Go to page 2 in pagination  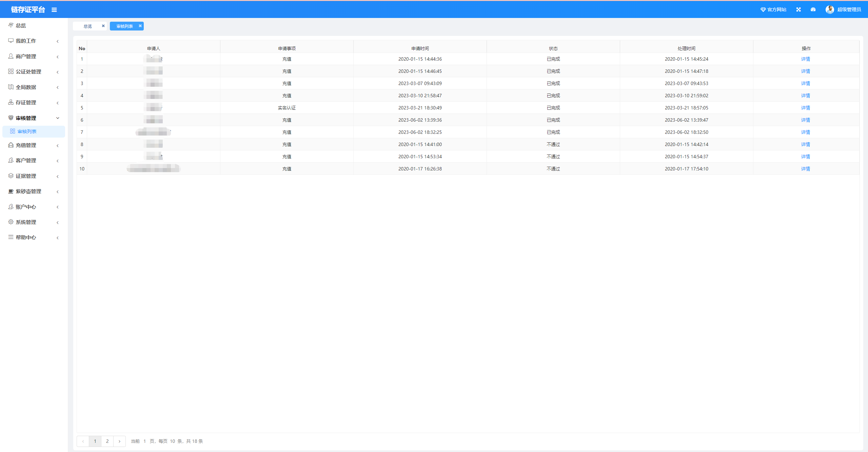tap(107, 441)
